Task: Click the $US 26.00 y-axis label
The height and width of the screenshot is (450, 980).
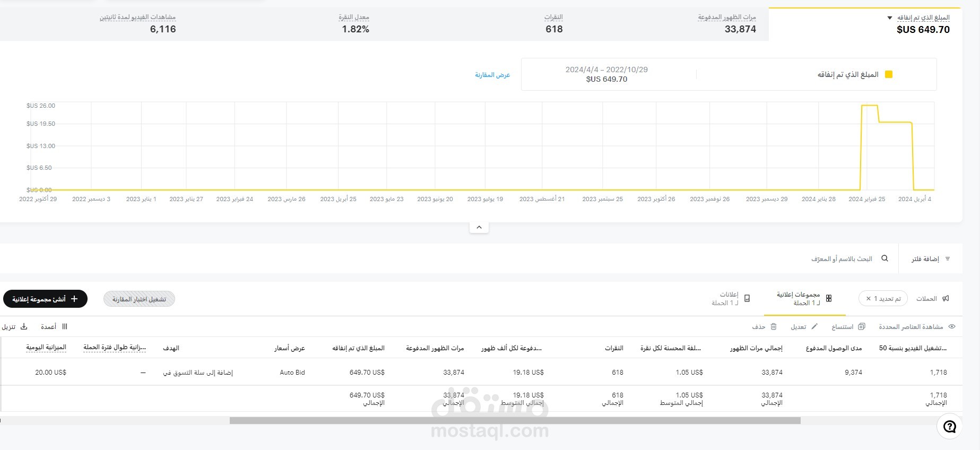Action: tap(41, 106)
